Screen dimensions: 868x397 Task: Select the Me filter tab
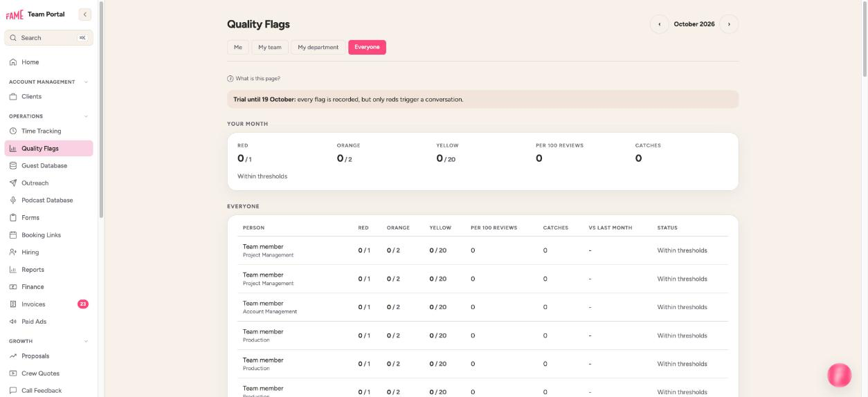tap(238, 47)
